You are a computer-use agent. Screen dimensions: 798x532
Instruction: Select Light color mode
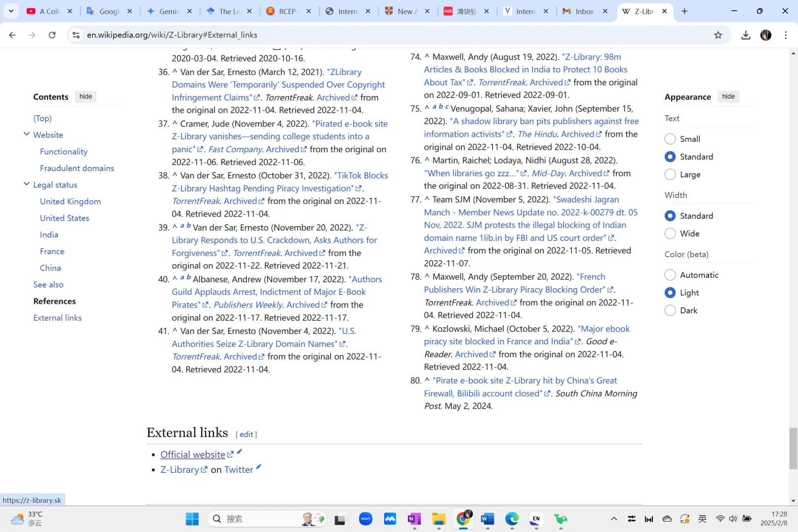pos(670,293)
